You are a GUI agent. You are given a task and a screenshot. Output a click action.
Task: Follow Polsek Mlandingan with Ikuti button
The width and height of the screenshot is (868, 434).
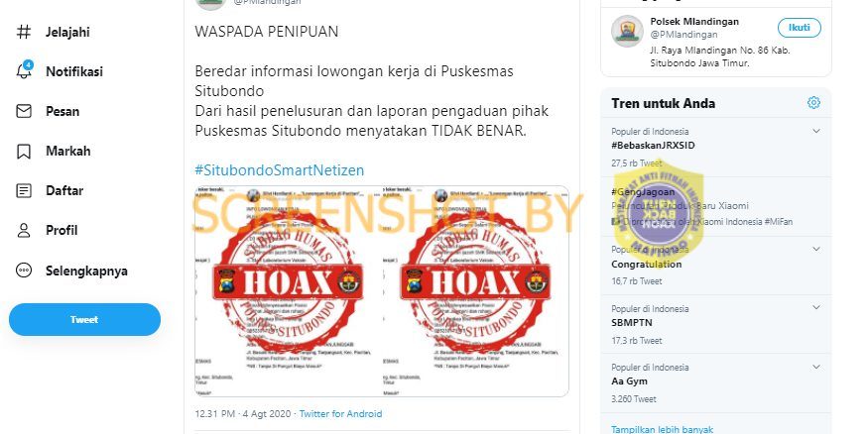[799, 28]
